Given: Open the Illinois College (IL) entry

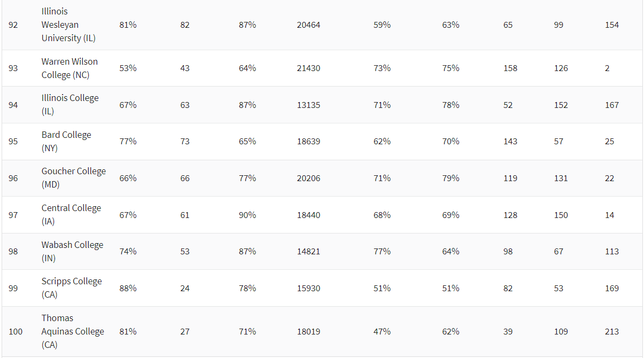Looking at the screenshot, I should coord(70,105).
